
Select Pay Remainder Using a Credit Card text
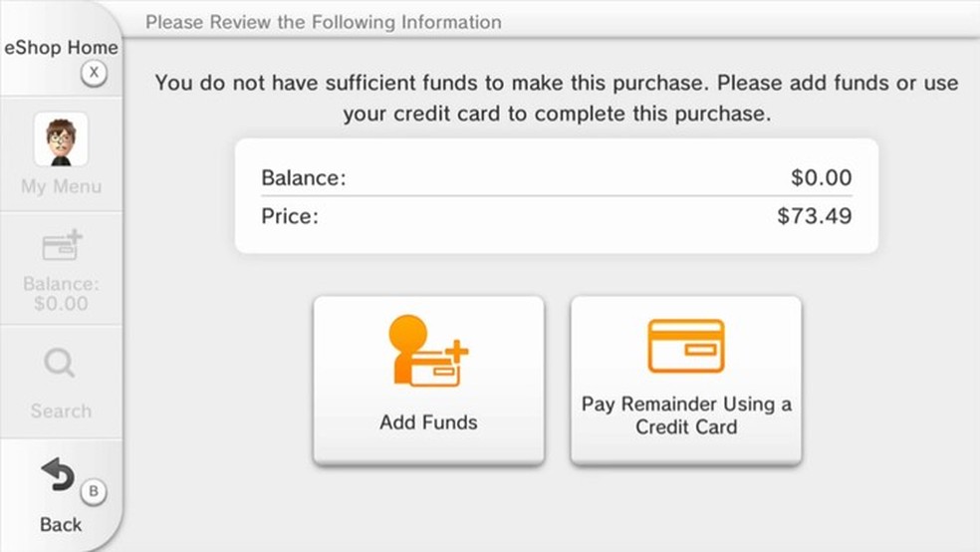pyautogui.click(x=686, y=415)
